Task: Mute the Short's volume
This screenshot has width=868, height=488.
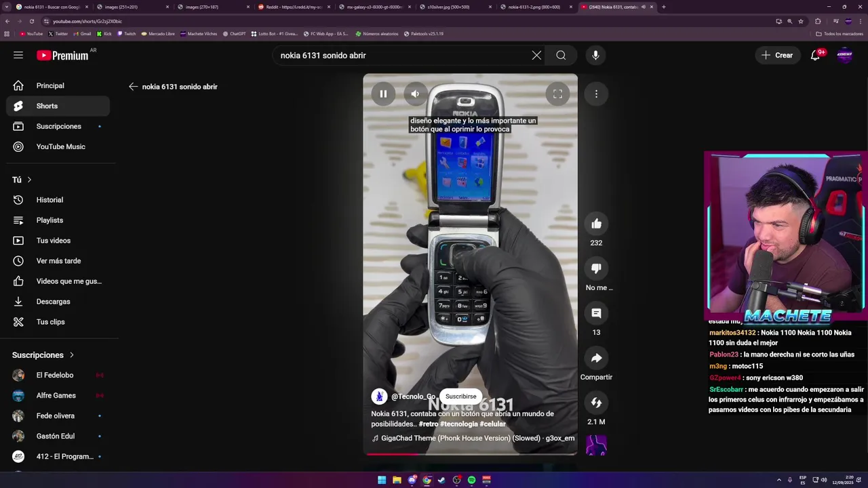Action: pos(416,94)
